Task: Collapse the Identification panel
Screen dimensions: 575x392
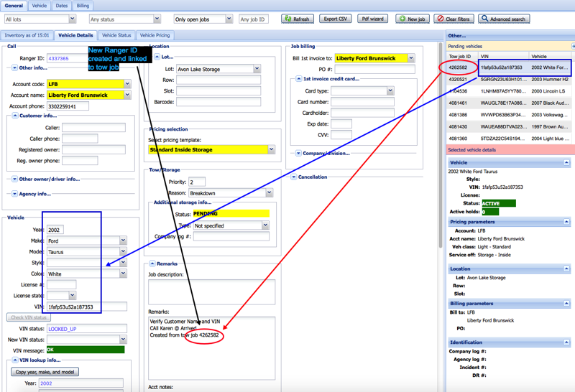Action: pyautogui.click(x=566, y=342)
